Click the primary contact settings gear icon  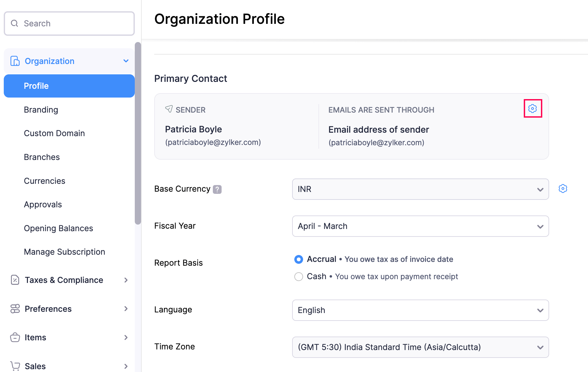(533, 109)
